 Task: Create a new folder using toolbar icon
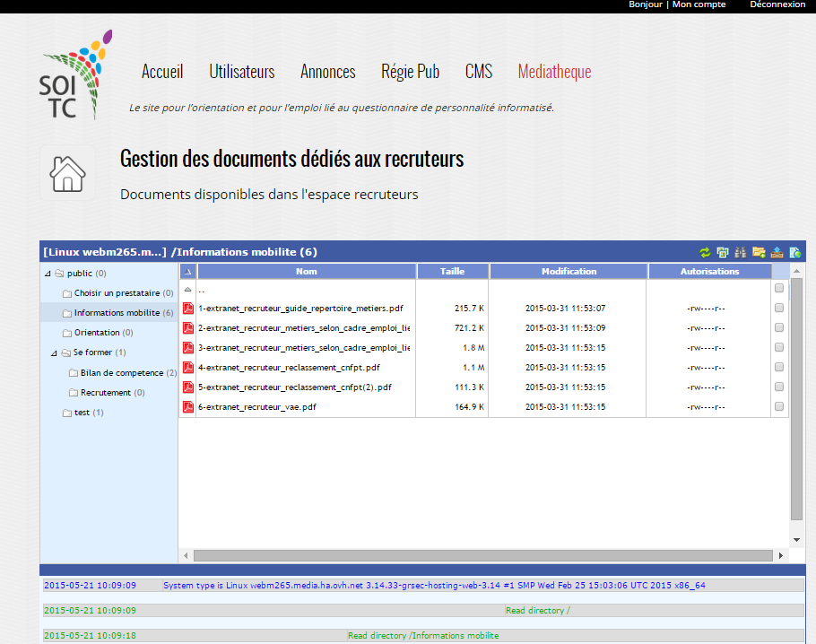[x=759, y=252]
